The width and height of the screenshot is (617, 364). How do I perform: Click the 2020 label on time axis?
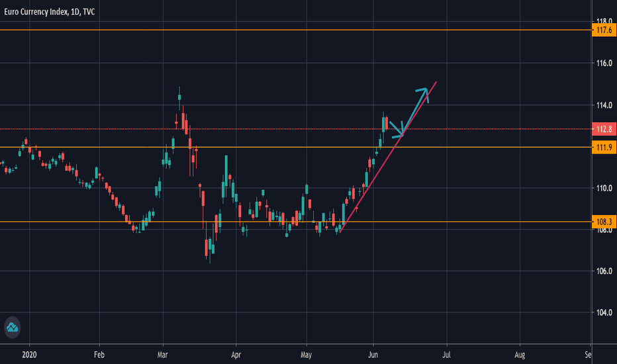pyautogui.click(x=29, y=355)
